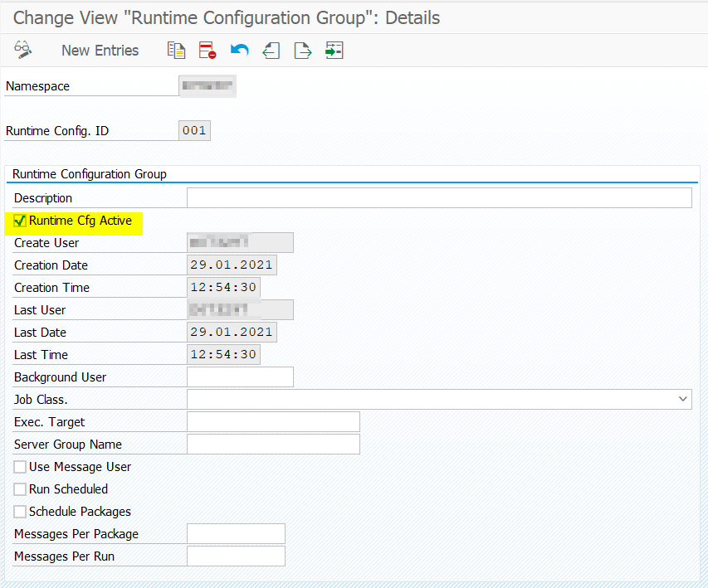Click the Delete entry icon
Viewport: 708px width, 588px height.
click(x=208, y=50)
